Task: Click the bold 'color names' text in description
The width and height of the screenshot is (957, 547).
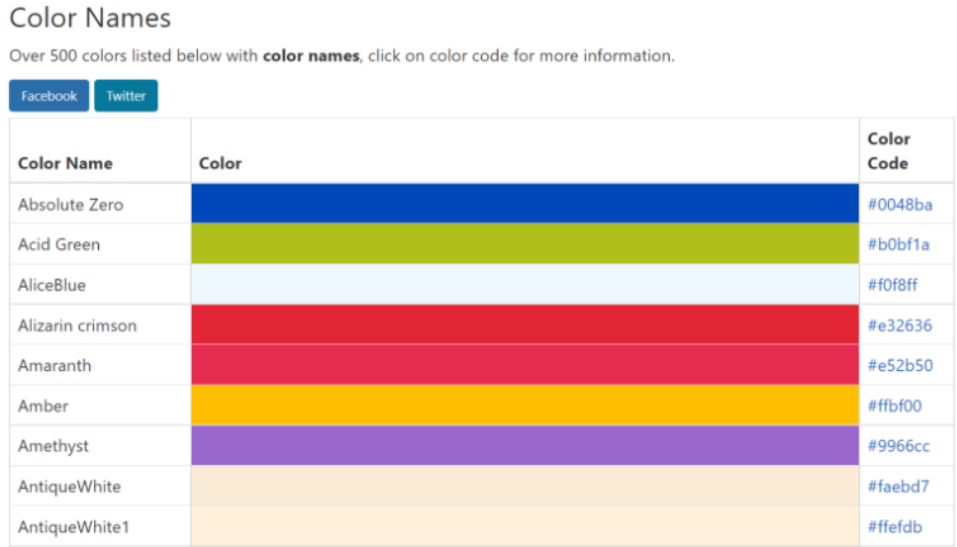Action: (x=311, y=56)
